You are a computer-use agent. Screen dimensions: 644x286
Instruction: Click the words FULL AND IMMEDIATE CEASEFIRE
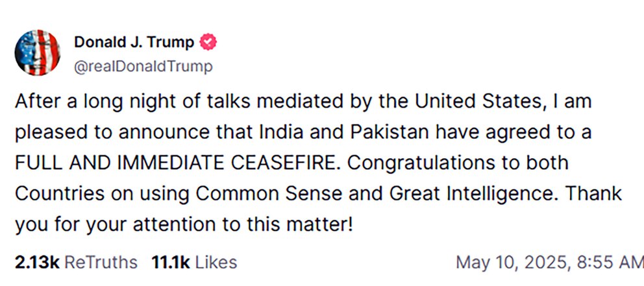[175, 162]
